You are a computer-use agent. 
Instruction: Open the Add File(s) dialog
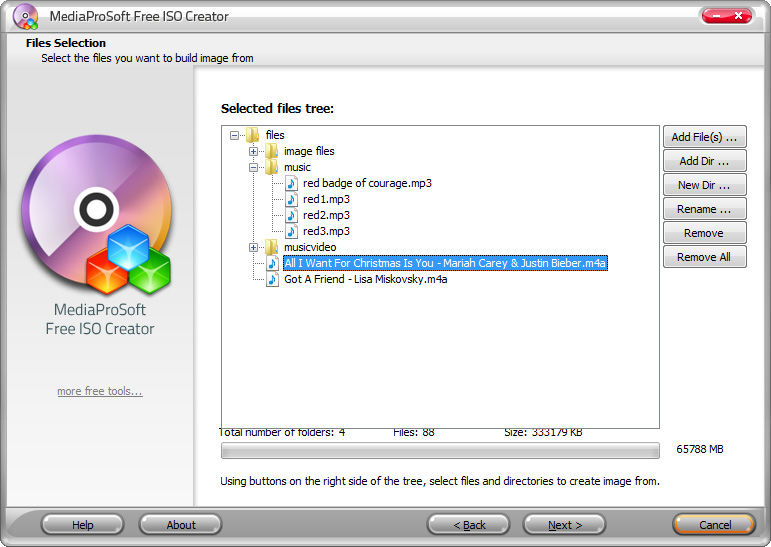(705, 137)
